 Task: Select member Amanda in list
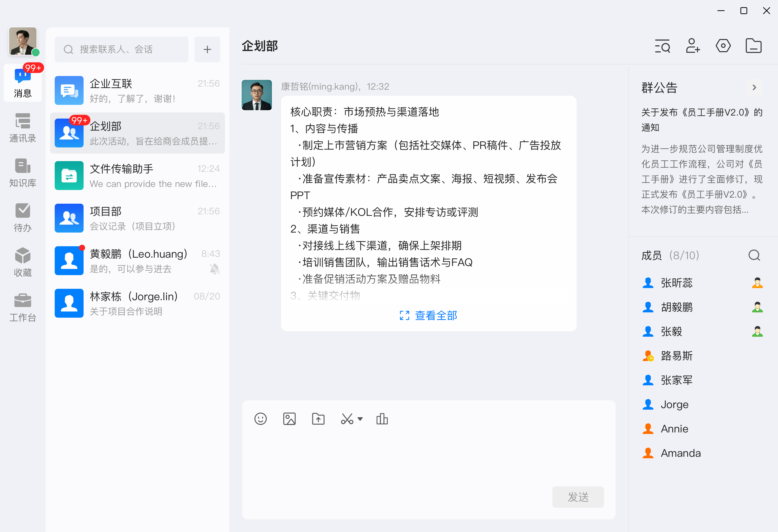702,453
